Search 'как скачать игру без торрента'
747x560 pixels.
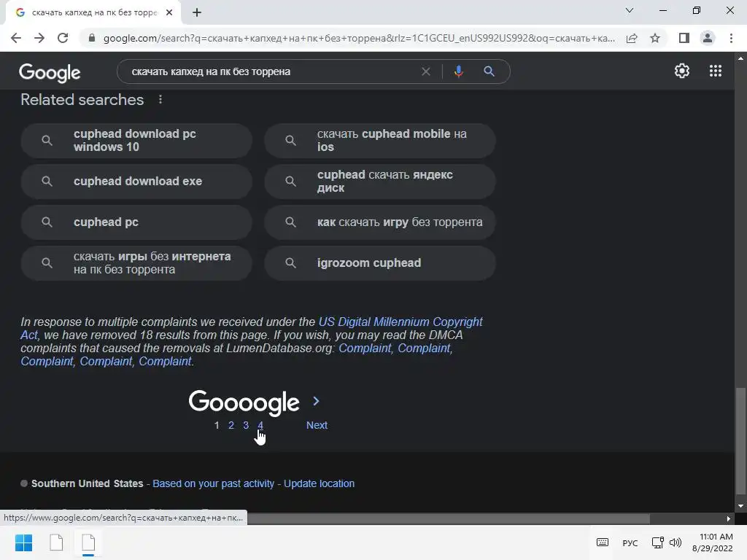379,222
